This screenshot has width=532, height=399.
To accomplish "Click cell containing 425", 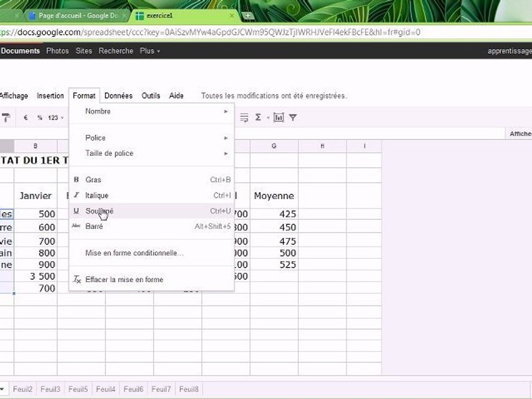I will click(x=274, y=214).
